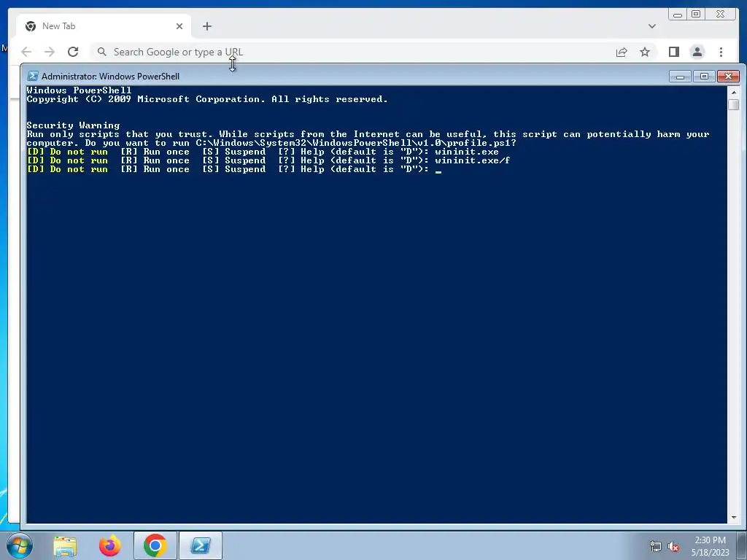
Task: Click the 'wininit.exe/f' entered text
Action: click(x=472, y=160)
